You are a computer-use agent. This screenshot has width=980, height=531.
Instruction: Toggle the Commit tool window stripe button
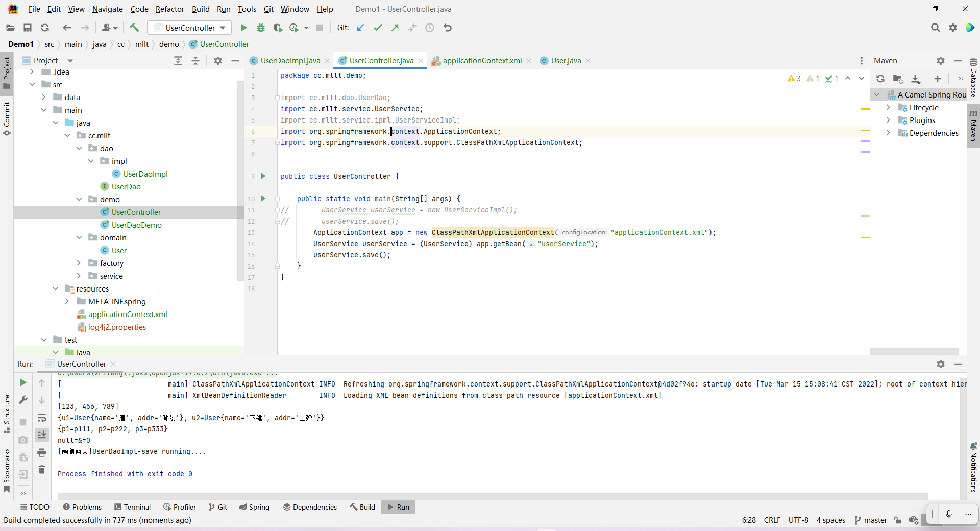click(x=7, y=118)
